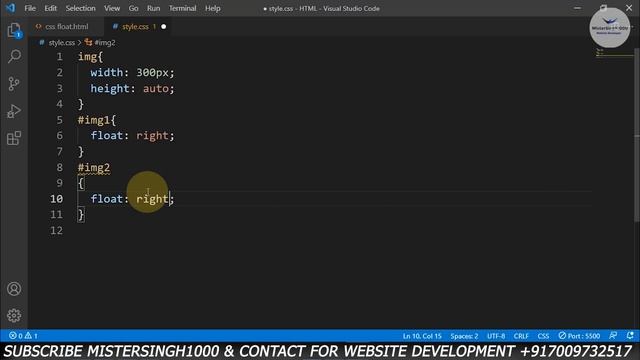Click line number 1 in the gutter
This screenshot has width=640, height=360.
coord(60,57)
